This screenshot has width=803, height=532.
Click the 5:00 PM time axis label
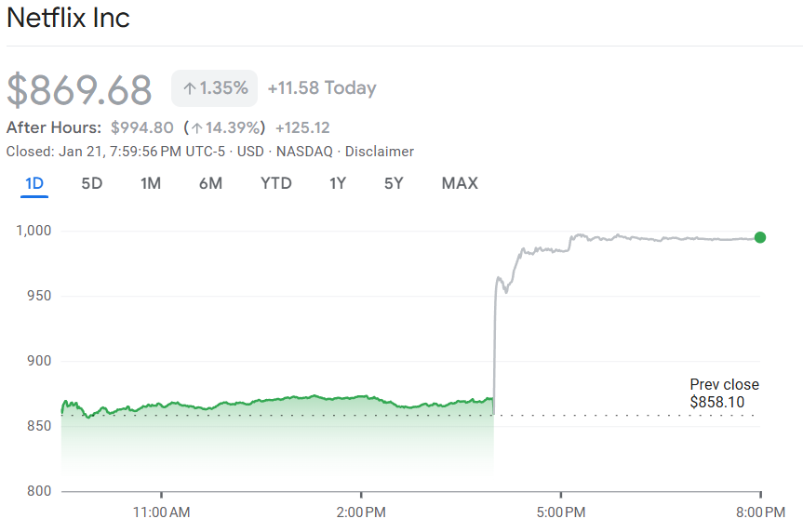561,512
